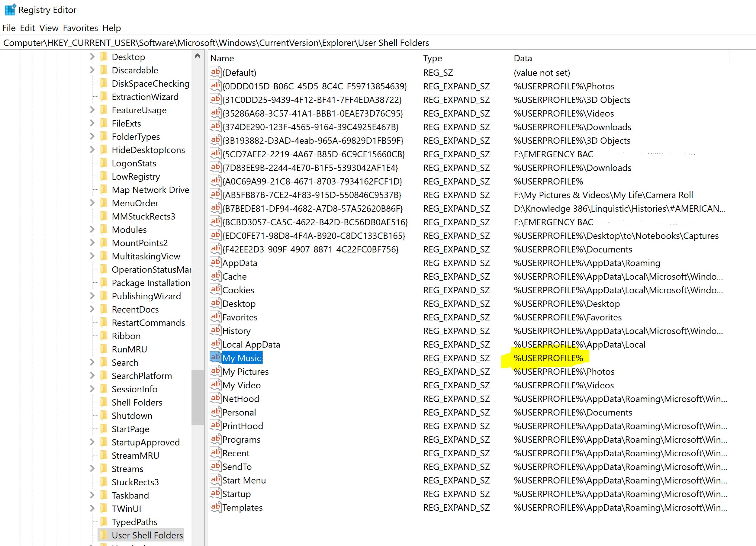Select the User Shell Folders folder icon

click(x=104, y=535)
